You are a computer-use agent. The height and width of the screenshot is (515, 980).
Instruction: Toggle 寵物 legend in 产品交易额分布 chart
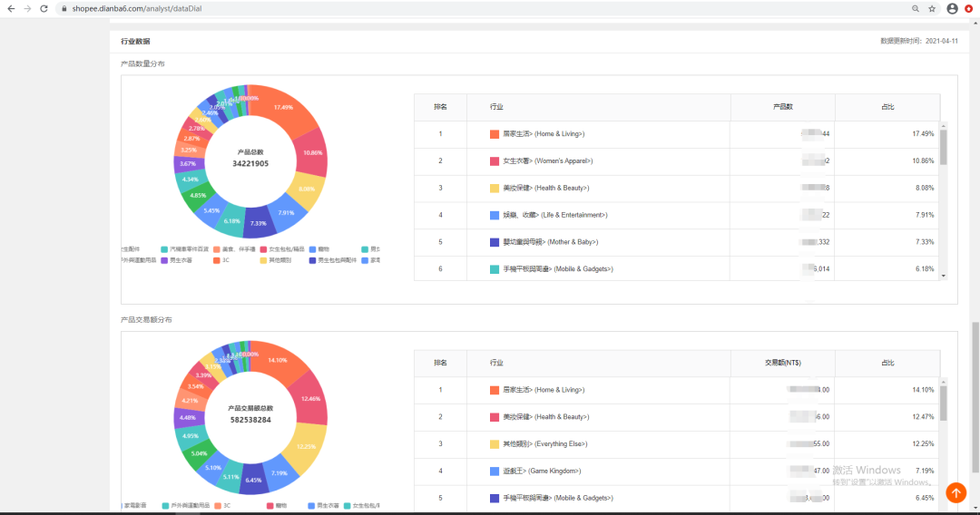point(276,506)
